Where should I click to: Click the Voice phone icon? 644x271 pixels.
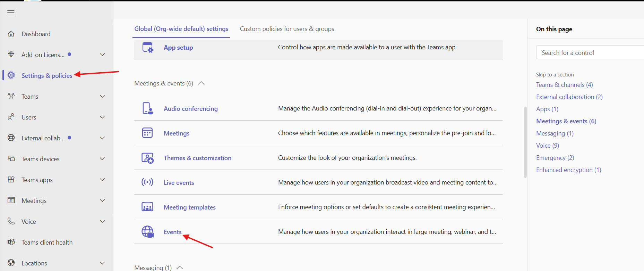[x=11, y=221]
